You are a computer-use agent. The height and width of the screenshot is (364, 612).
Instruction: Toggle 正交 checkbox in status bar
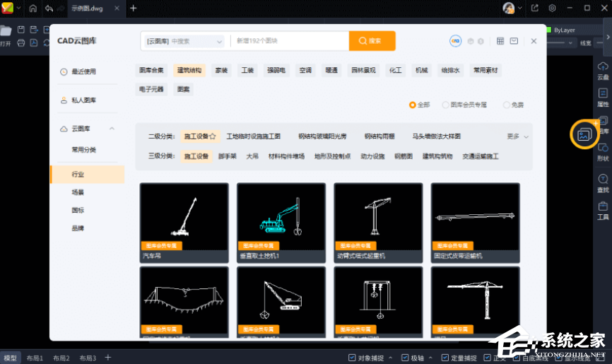pos(487,358)
